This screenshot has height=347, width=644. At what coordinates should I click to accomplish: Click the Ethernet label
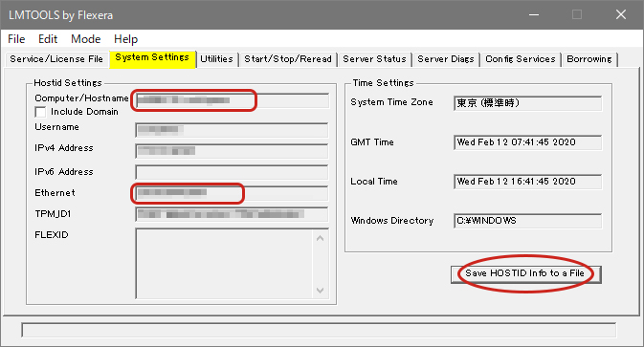pyautogui.click(x=55, y=193)
